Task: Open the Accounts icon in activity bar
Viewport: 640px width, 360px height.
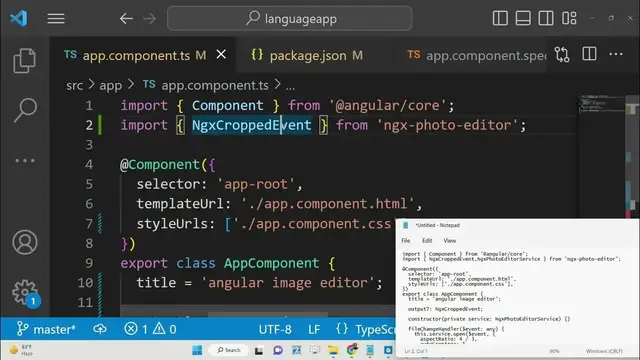Action: point(25,242)
